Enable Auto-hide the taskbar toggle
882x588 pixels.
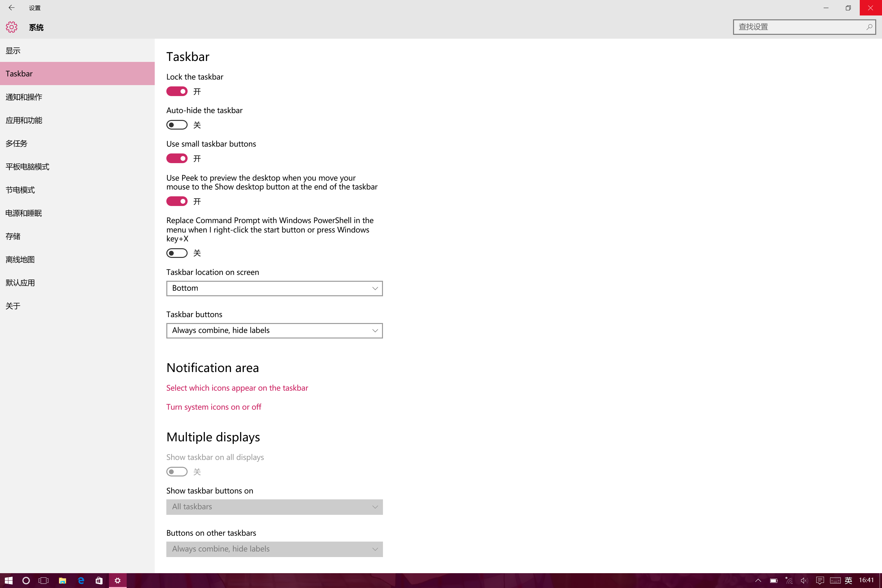(177, 125)
